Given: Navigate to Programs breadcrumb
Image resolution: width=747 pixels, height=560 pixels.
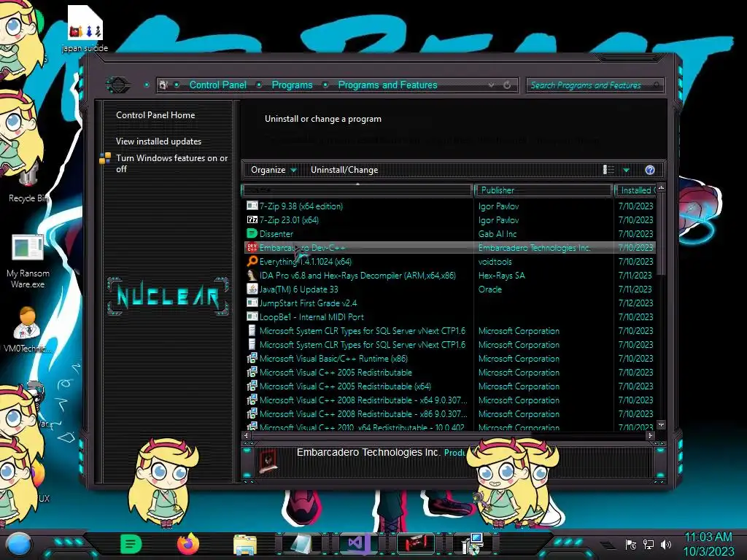Looking at the screenshot, I should (x=292, y=85).
